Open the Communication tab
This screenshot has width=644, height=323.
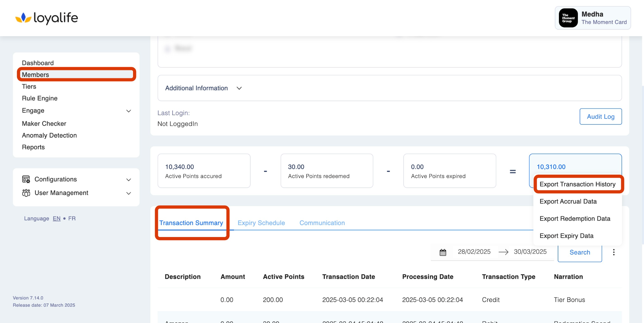coord(322,223)
